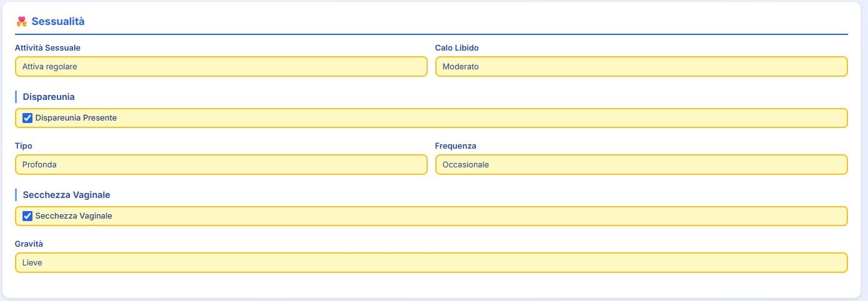The height and width of the screenshot is (301, 868).
Task: Click the Sessualità section heading text
Action: click(x=58, y=22)
